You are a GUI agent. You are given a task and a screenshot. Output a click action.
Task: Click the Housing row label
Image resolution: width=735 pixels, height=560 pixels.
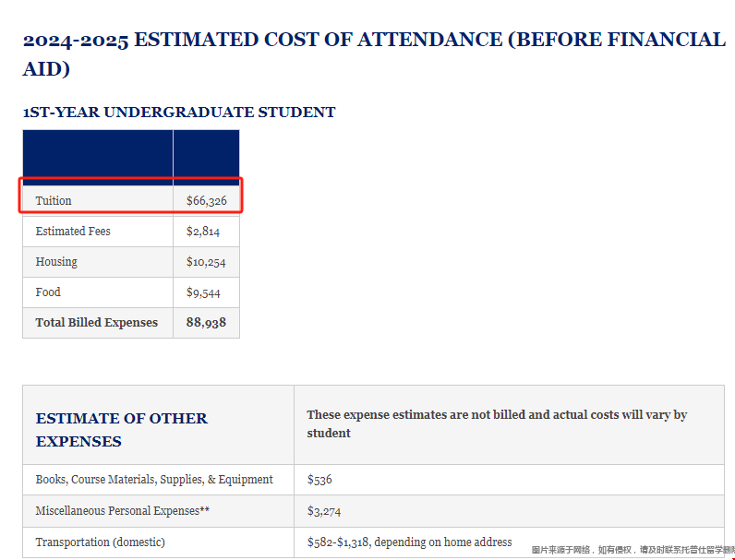[x=56, y=262]
